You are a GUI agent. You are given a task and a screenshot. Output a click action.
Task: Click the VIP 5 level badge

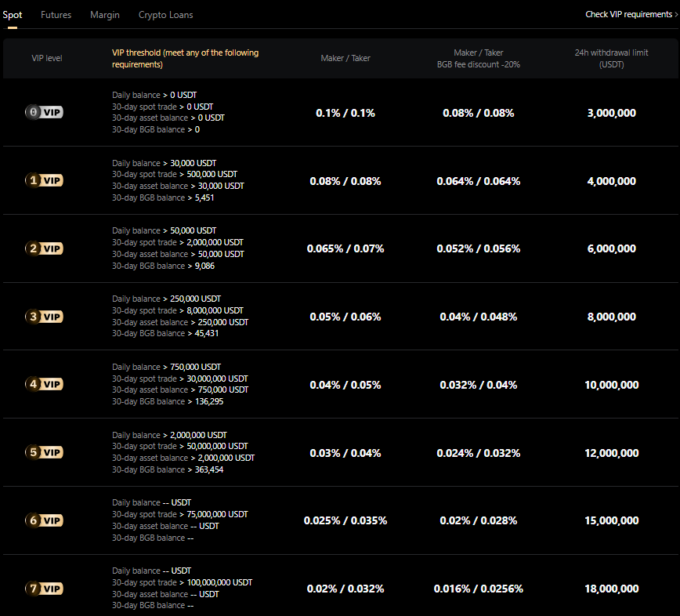44,452
